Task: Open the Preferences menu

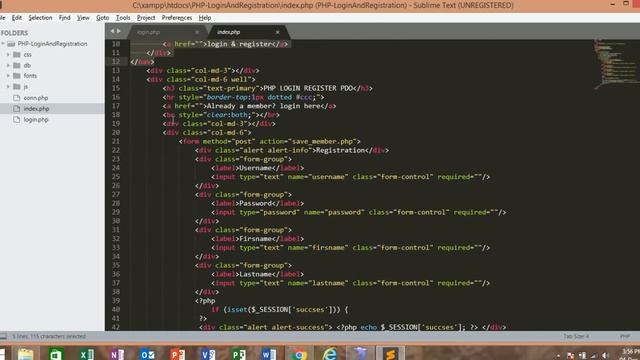Action: pos(177,18)
